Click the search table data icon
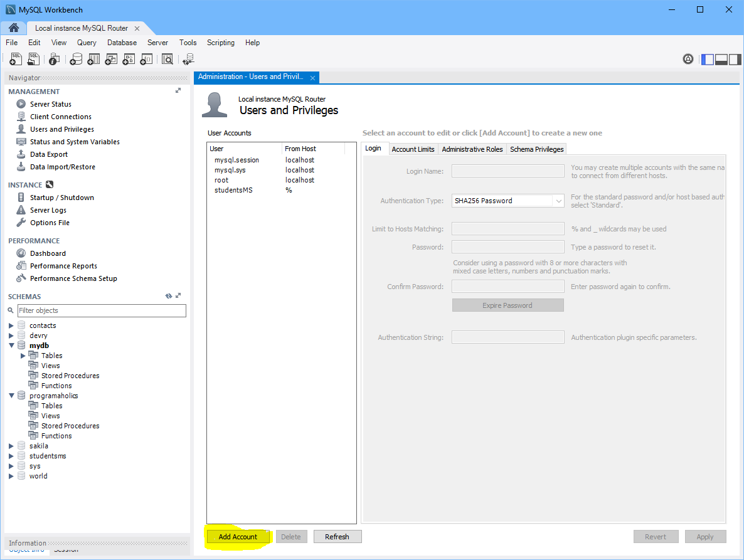This screenshot has width=744, height=560. 167,59
